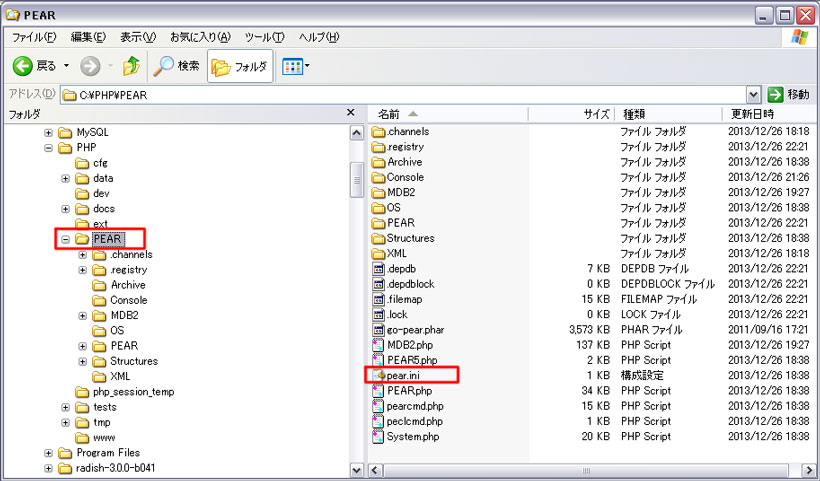This screenshot has width=820, height=481.
Task: Select MDB2.php script icon
Action: [378, 345]
